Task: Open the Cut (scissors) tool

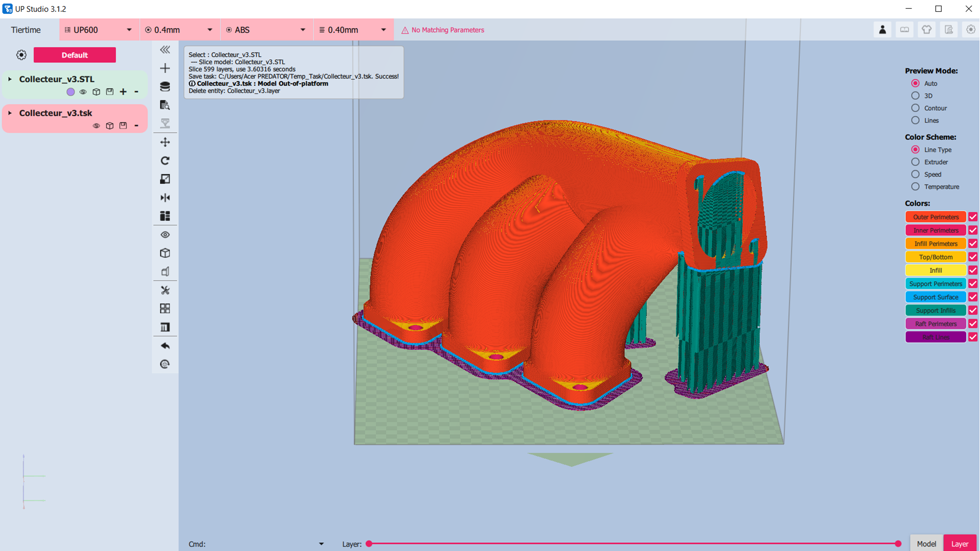Action: (165, 290)
